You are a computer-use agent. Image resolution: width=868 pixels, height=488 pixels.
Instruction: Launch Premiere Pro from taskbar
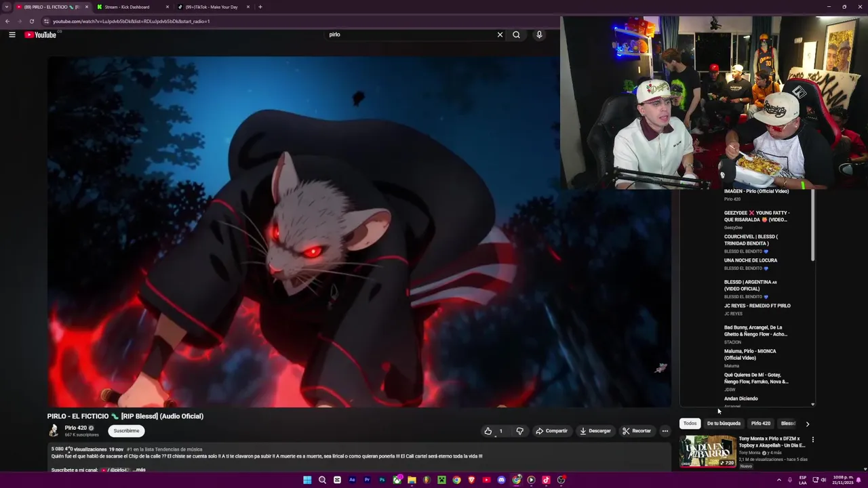367,480
